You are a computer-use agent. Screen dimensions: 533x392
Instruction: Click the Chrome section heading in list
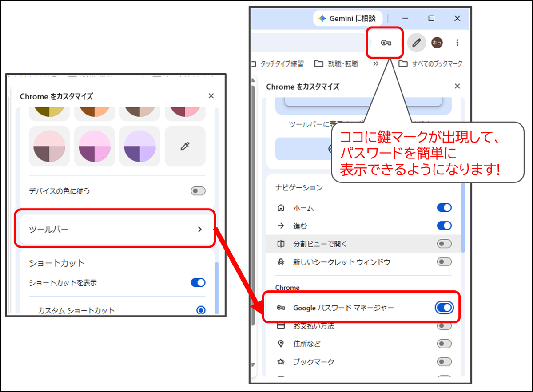[287, 287]
